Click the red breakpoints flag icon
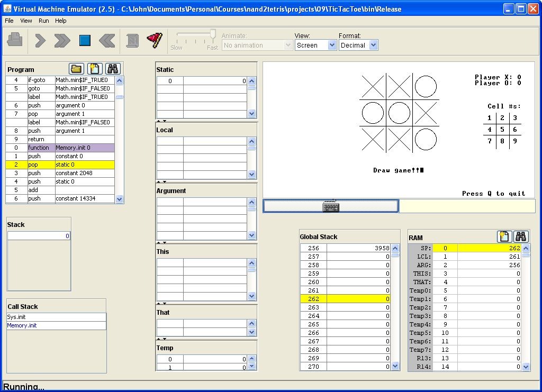Screen dimensions: 542x392 (x=154, y=40)
